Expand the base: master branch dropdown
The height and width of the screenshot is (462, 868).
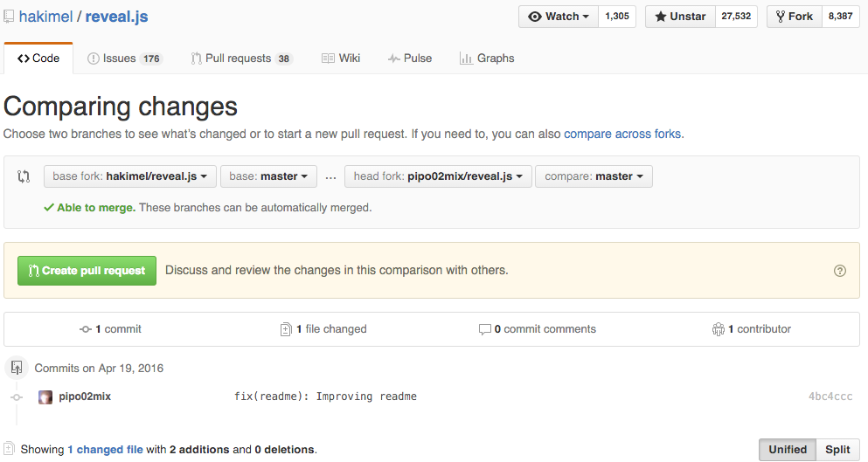(268, 176)
